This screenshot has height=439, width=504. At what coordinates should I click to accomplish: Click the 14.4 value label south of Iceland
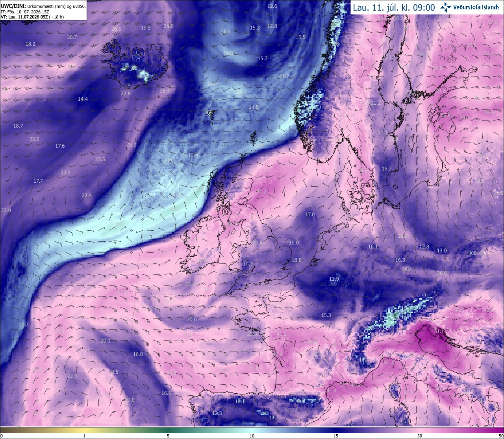[x=83, y=99]
